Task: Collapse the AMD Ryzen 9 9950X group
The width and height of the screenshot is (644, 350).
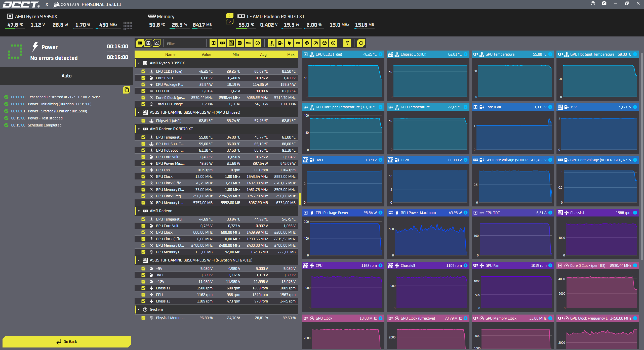Action: pos(139,63)
